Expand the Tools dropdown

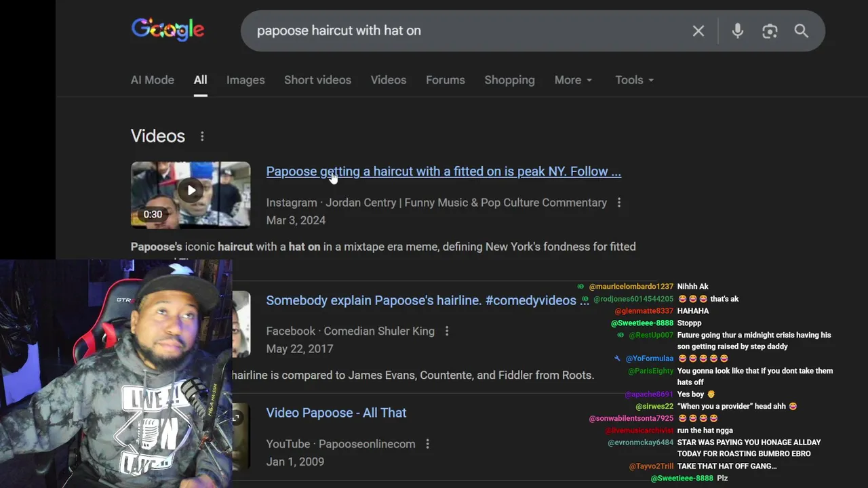[x=635, y=80]
